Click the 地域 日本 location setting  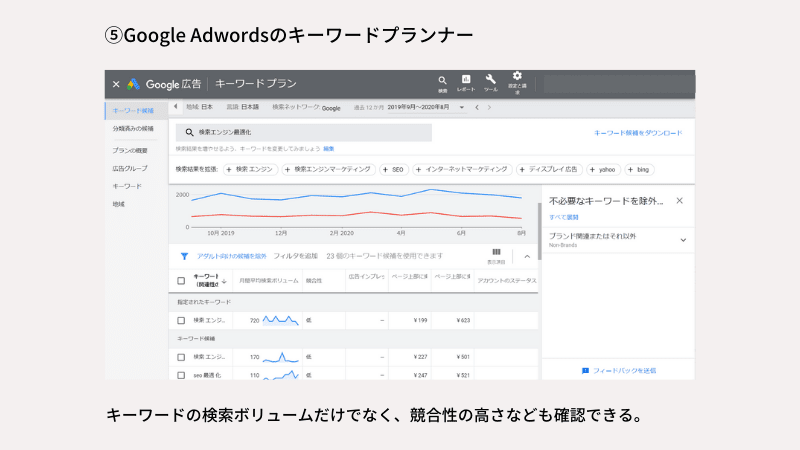[x=199, y=107]
